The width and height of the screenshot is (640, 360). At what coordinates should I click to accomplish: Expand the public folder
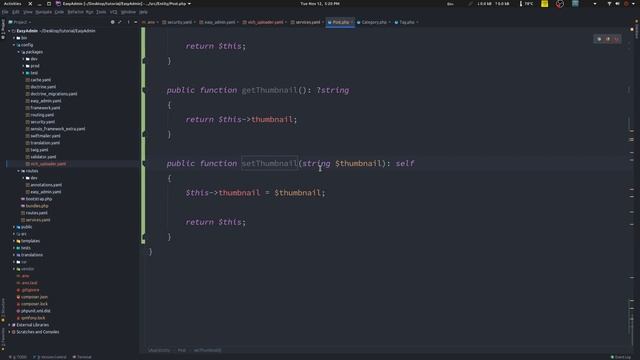(x=14, y=227)
